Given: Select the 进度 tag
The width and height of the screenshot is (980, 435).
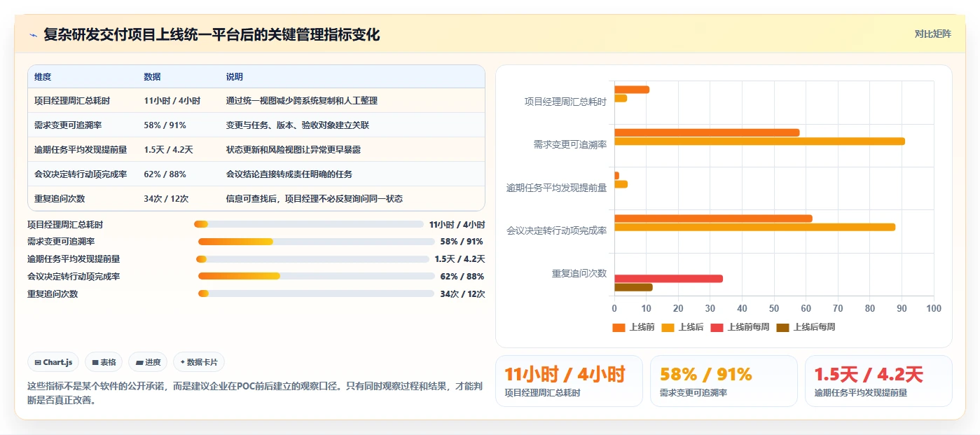Looking at the screenshot, I should tap(148, 362).
